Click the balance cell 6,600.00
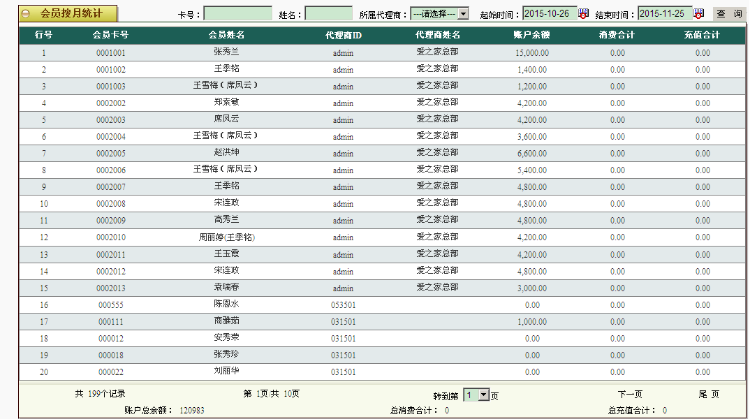The height and width of the screenshot is (419, 750). [x=532, y=154]
